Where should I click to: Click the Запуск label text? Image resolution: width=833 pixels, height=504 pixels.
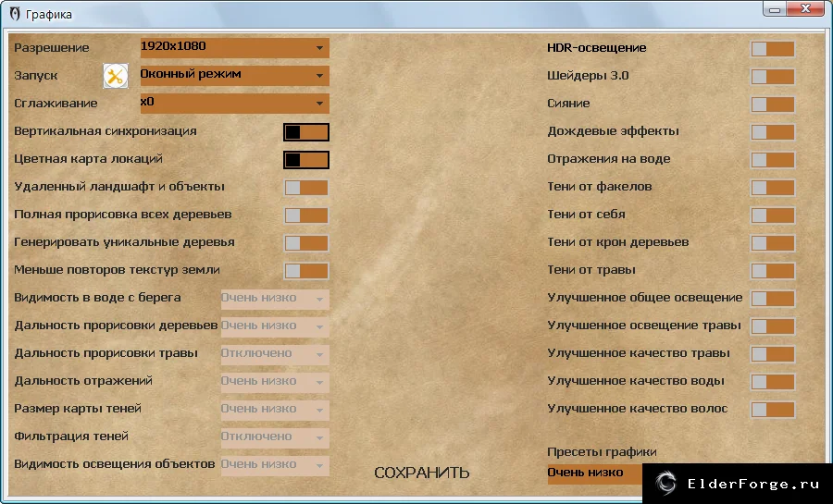coord(35,75)
